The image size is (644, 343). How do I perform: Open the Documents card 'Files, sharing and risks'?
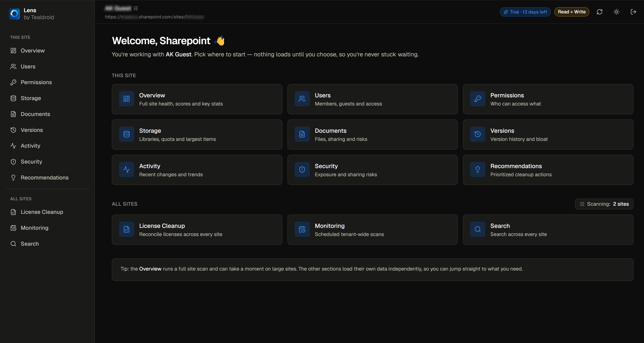pyautogui.click(x=372, y=134)
